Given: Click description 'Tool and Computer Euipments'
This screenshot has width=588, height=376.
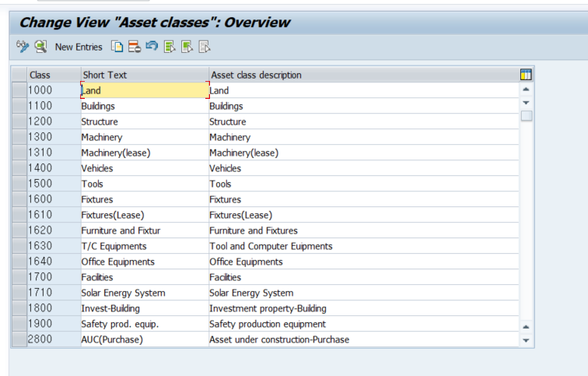Looking at the screenshot, I should [x=364, y=246].
